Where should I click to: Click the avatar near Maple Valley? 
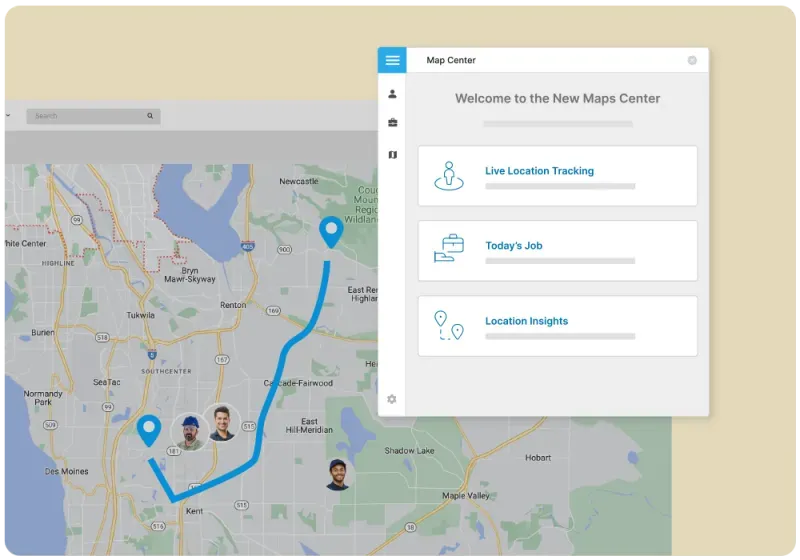pyautogui.click(x=340, y=474)
